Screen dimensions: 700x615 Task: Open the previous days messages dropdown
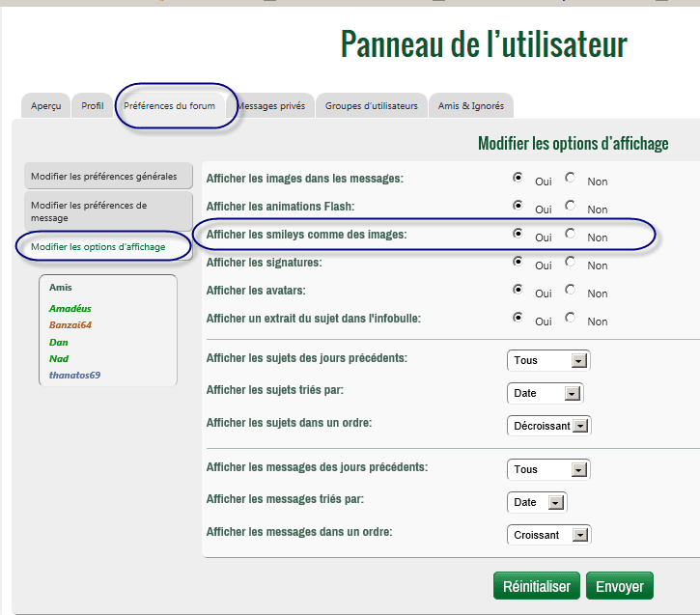547,469
